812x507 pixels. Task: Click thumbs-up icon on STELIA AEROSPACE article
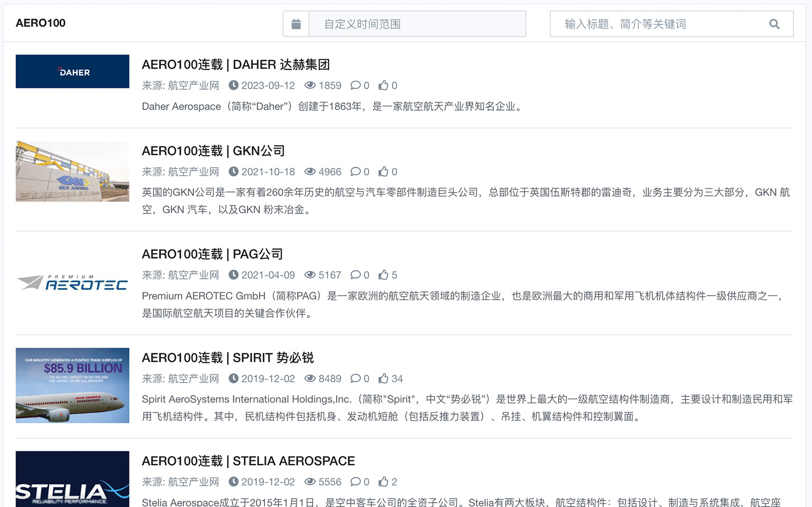[x=383, y=482]
